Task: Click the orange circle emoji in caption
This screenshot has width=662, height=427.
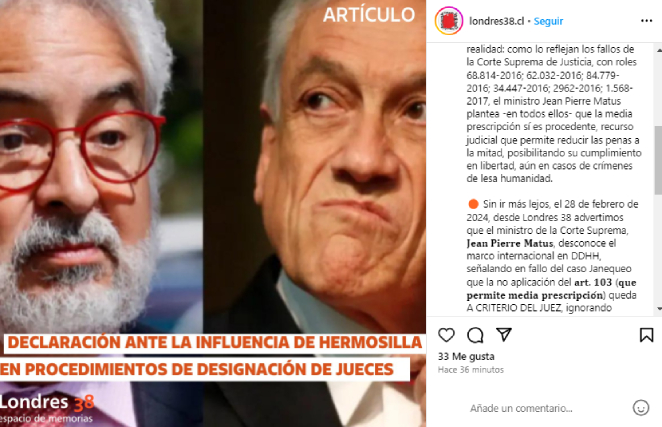Action: pos(473,204)
